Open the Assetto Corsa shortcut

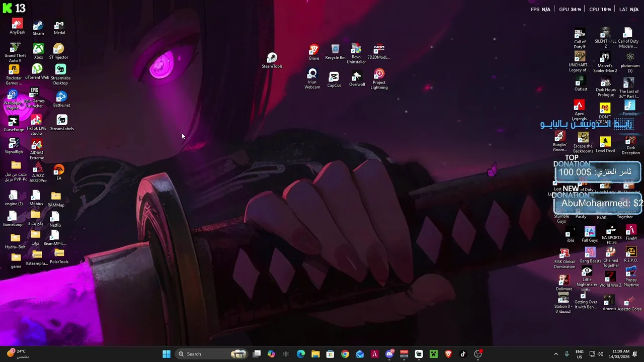pos(629,304)
